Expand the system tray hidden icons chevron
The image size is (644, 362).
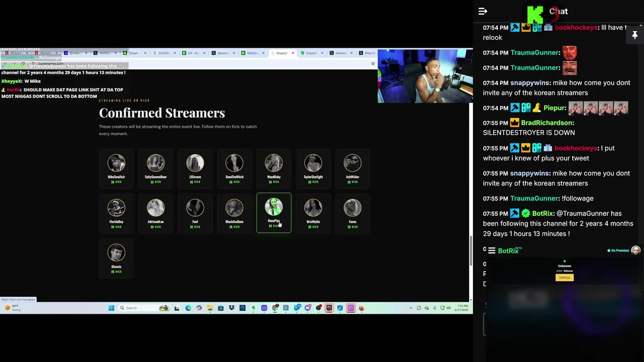point(411,308)
